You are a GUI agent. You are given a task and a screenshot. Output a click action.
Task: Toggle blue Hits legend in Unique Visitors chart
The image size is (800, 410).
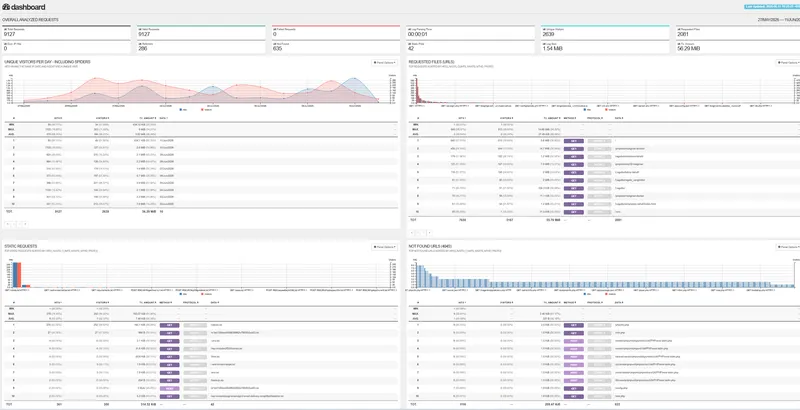(x=183, y=109)
